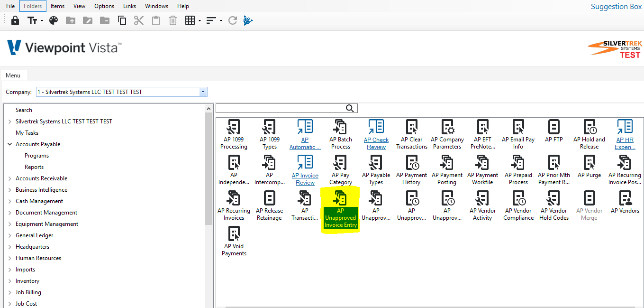644x308 pixels.
Task: Open AP Recurring Invoices
Action: pos(234,205)
